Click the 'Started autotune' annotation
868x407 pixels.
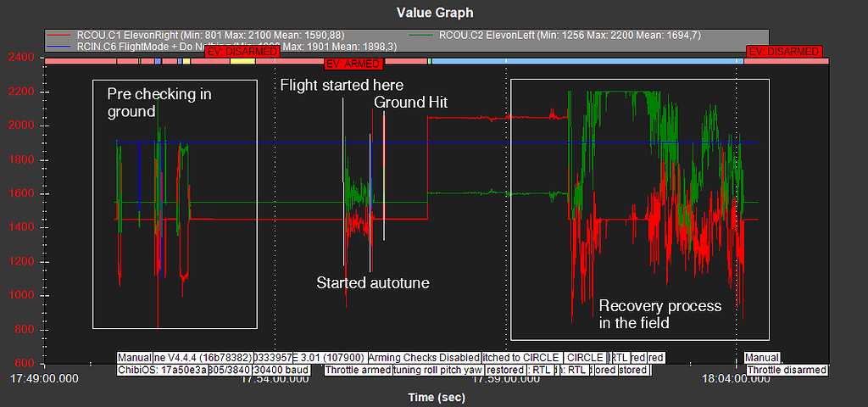click(x=373, y=282)
